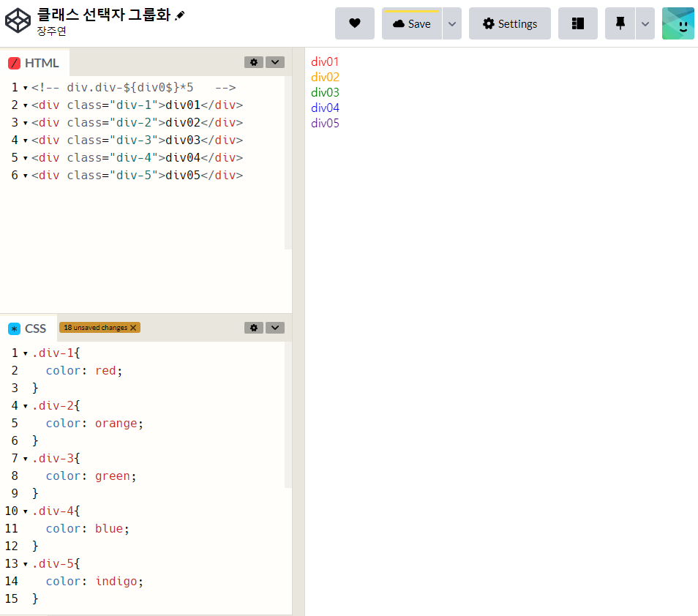Collapse the .div-3 CSS rule
The width and height of the screenshot is (698, 616).
[x=26, y=459]
